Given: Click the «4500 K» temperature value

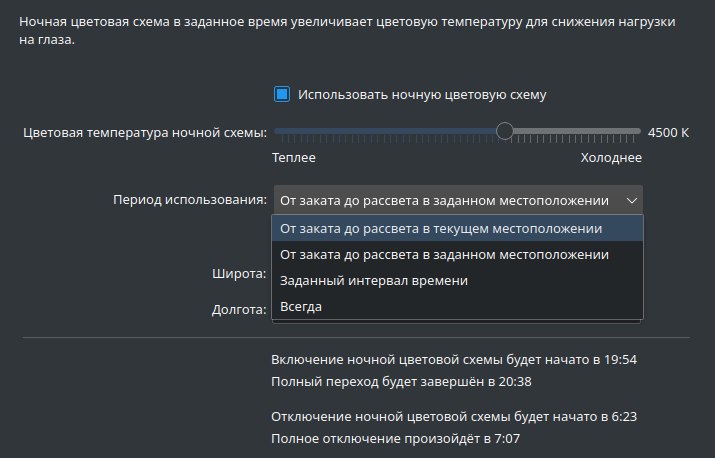Looking at the screenshot, I should click(668, 133).
